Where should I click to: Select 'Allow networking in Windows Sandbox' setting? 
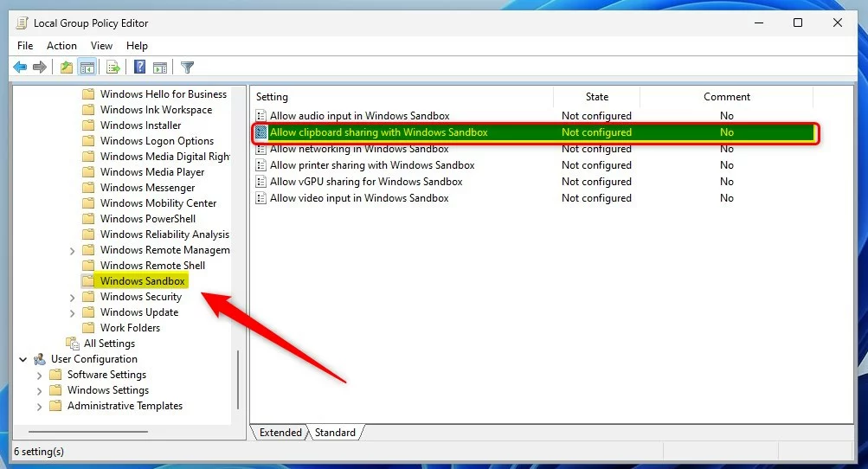click(359, 148)
